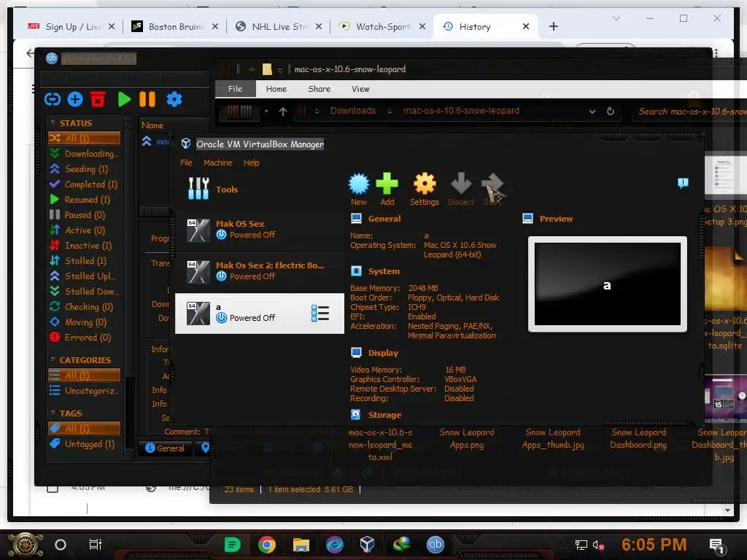Image resolution: width=747 pixels, height=560 pixels.
Task: Open the Share ribbon tab in Explorer
Action: (320, 89)
